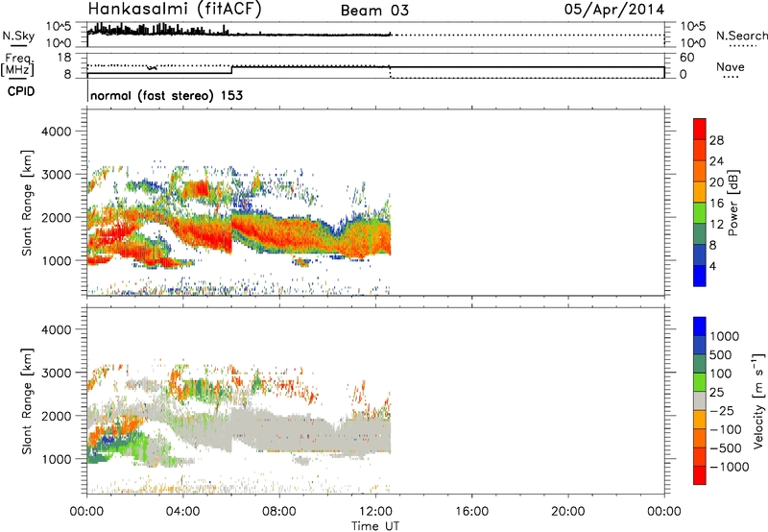Select normal (fast stereo) 153 text
Image resolution: width=768 pixels, height=532 pixels.
[x=166, y=95]
